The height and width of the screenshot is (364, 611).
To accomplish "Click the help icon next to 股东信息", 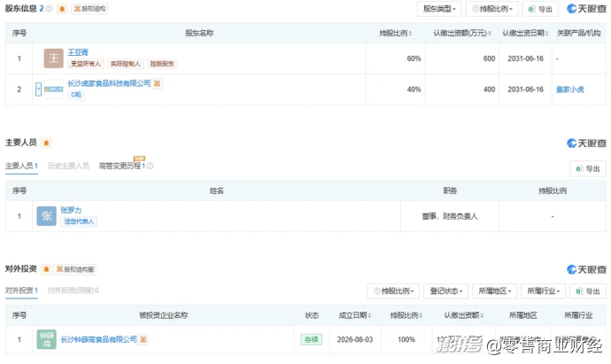I will [x=50, y=9].
